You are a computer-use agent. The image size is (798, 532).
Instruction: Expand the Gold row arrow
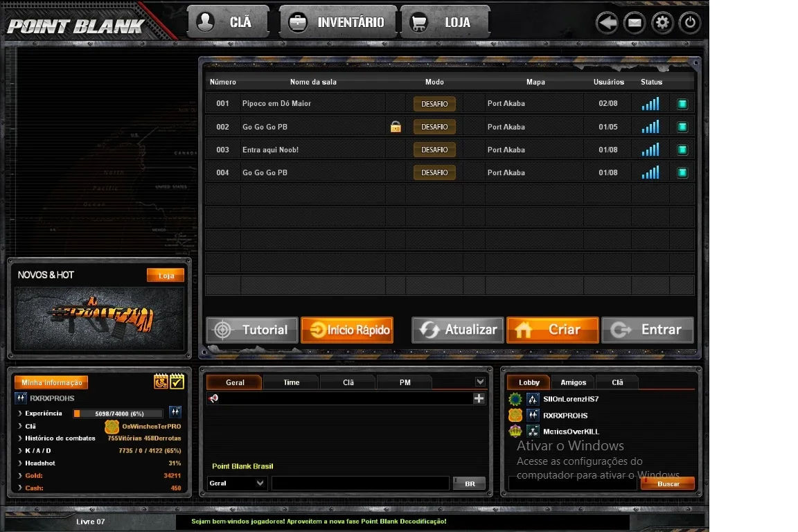tap(20, 475)
